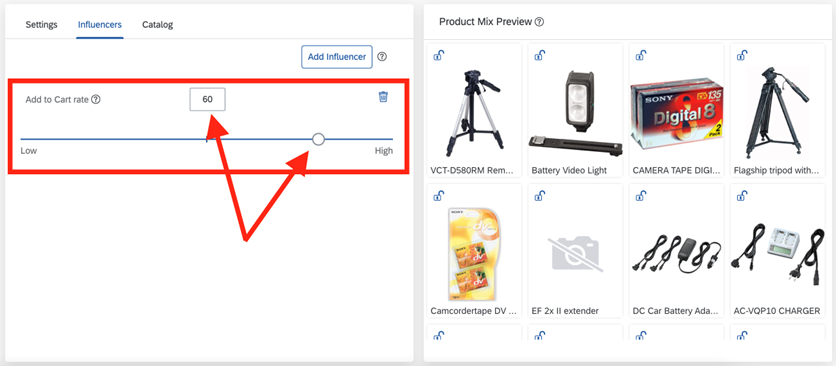This screenshot has height=366, width=836.
Task: Open Product Mix Preview help icon
Action: [540, 22]
